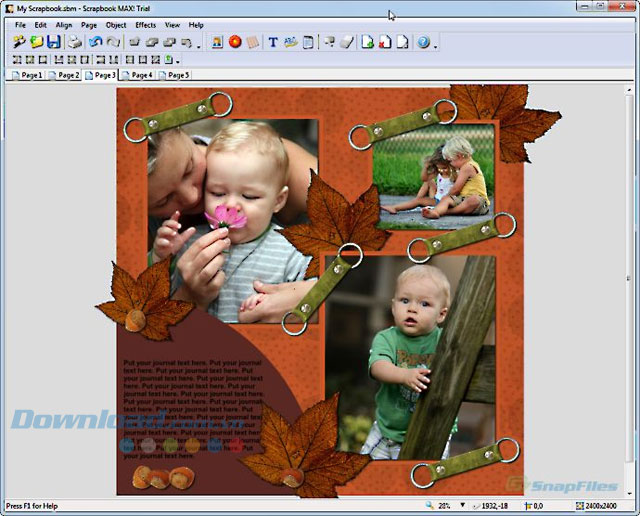
Task: Click the Print icon in the toolbar
Action: 75,42
